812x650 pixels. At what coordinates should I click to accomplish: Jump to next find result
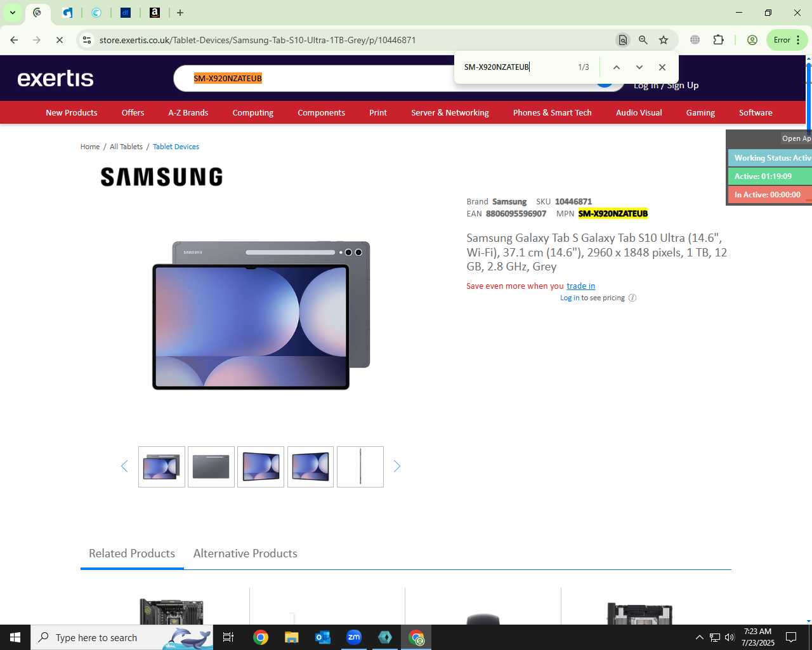639,67
